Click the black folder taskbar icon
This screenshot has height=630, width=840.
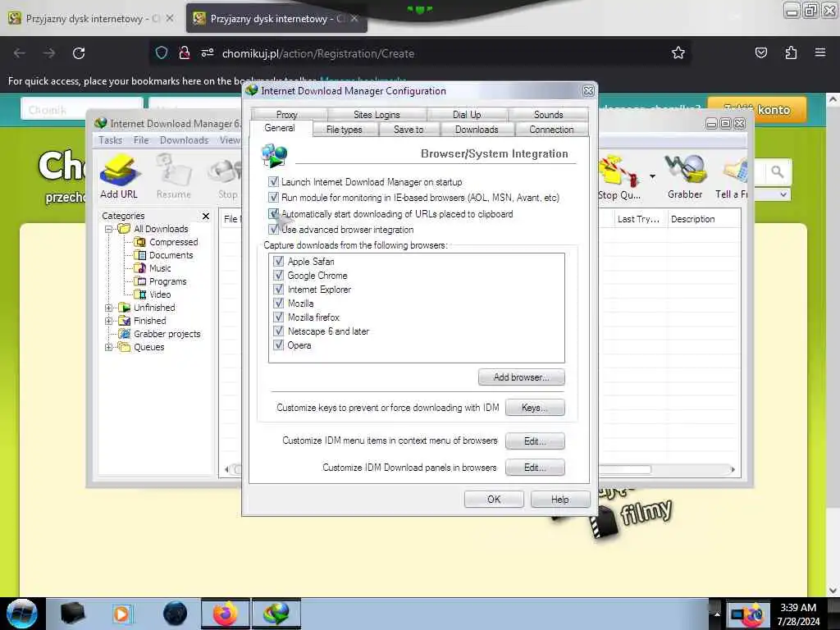(73, 614)
